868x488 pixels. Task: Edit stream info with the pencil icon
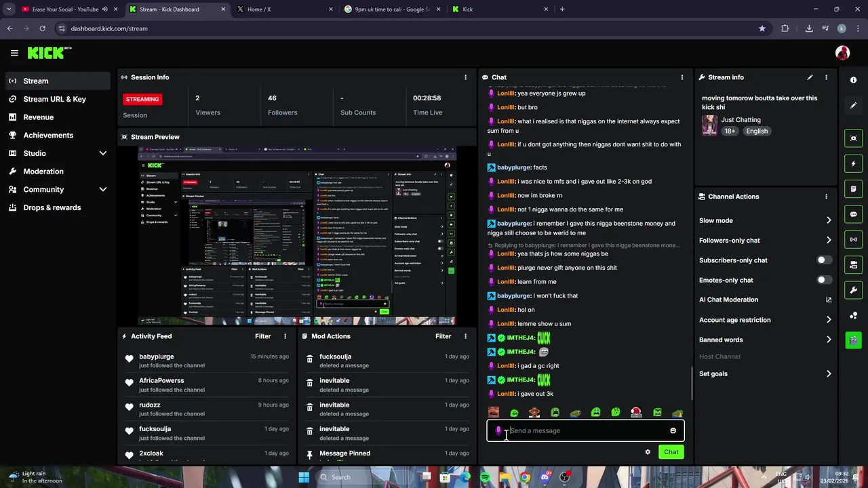click(810, 77)
